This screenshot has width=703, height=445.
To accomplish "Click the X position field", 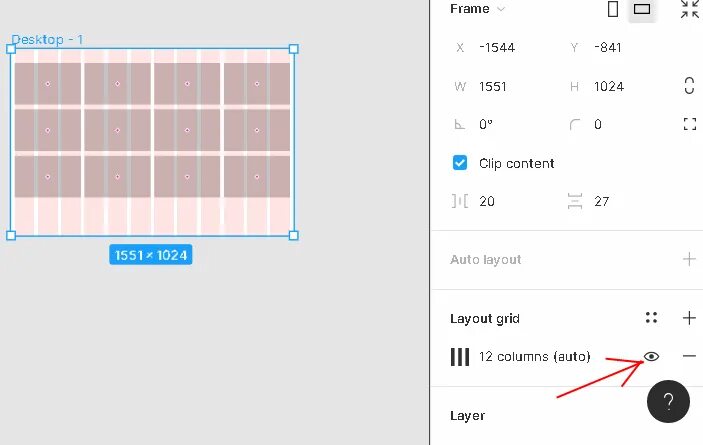I will [506, 48].
